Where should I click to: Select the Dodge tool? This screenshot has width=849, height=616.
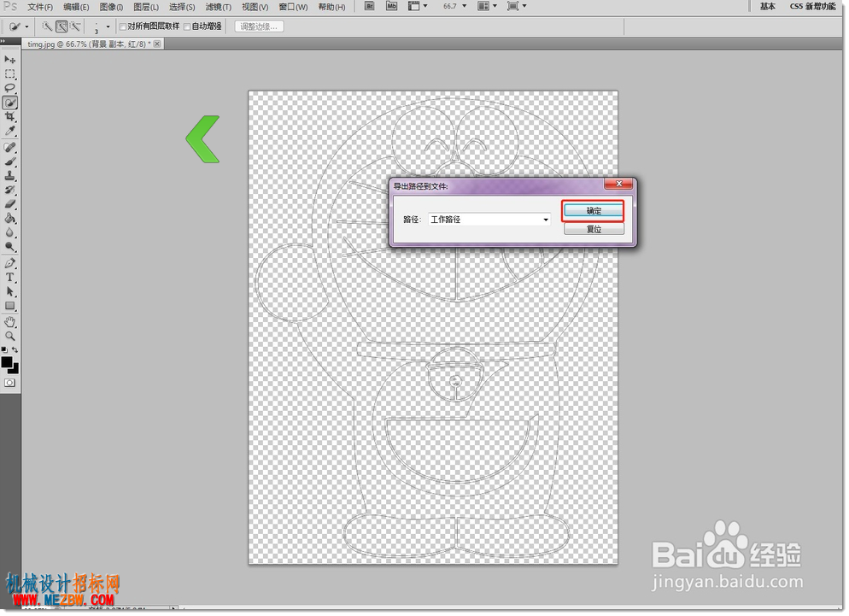click(9, 247)
